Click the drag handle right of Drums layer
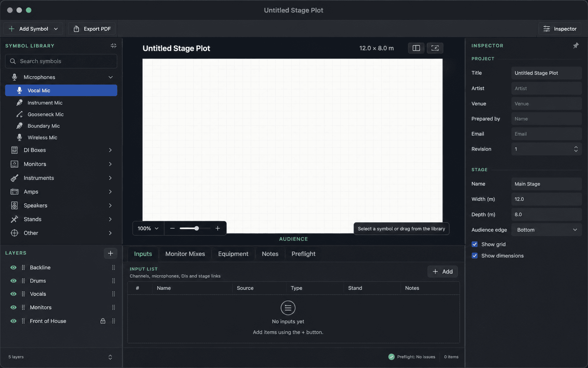This screenshot has height=368, width=588. [113, 281]
